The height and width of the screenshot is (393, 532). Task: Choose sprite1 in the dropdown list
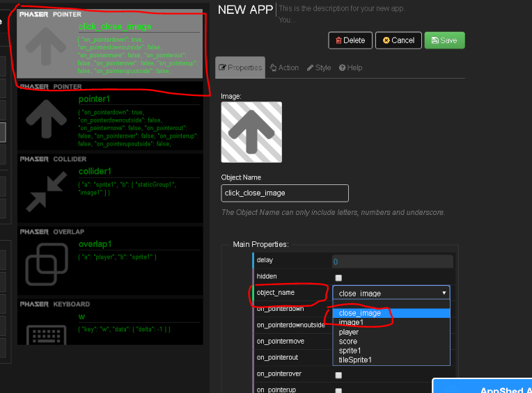click(x=391, y=351)
